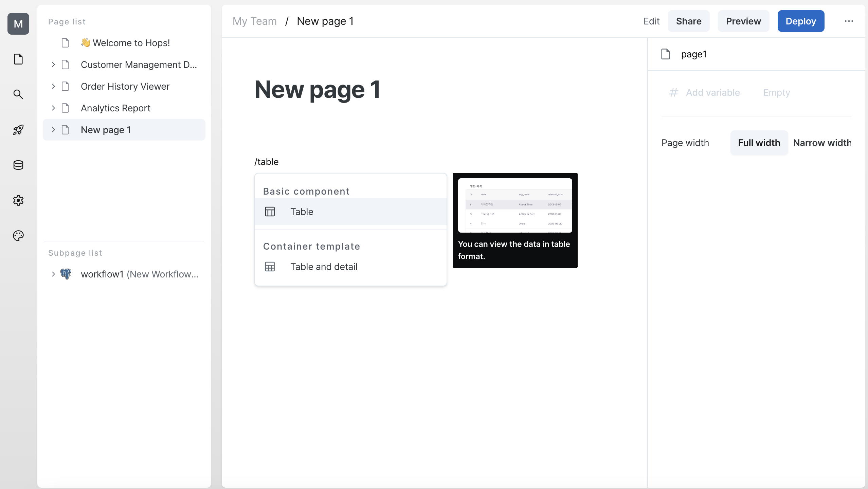Expand Order History Viewer page tree

(x=53, y=86)
